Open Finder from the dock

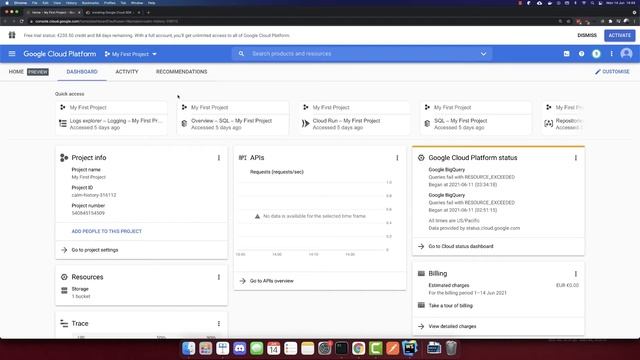point(188,348)
